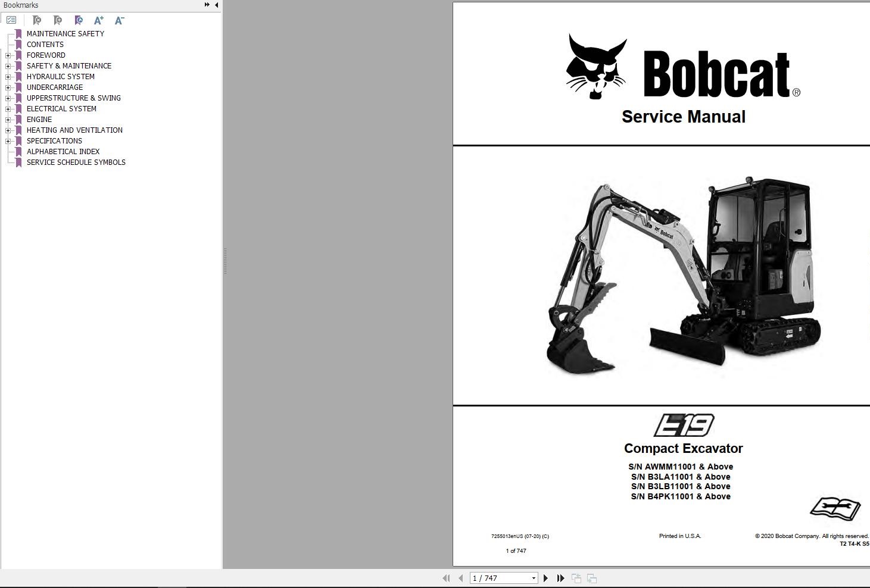Select UNDERCARRIAGE bookmark text

(55, 87)
